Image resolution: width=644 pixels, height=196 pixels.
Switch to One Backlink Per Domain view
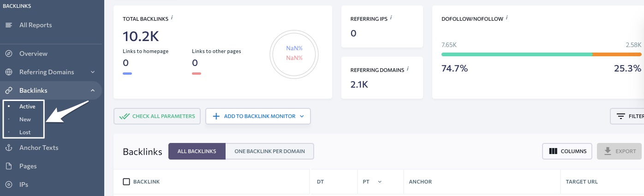[269, 151]
